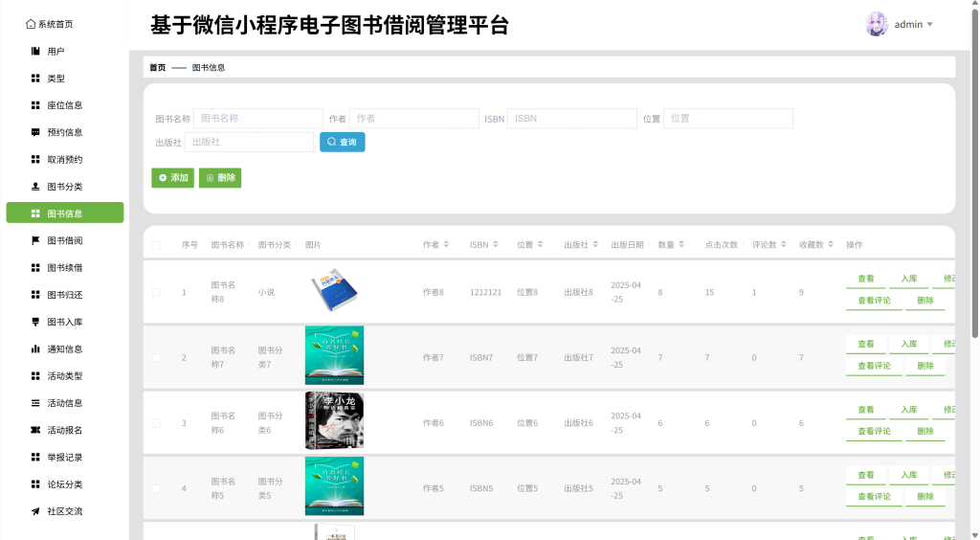Click the ISBN cell 1212121
Image resolution: width=980 pixels, height=540 pixels.
[x=485, y=292]
